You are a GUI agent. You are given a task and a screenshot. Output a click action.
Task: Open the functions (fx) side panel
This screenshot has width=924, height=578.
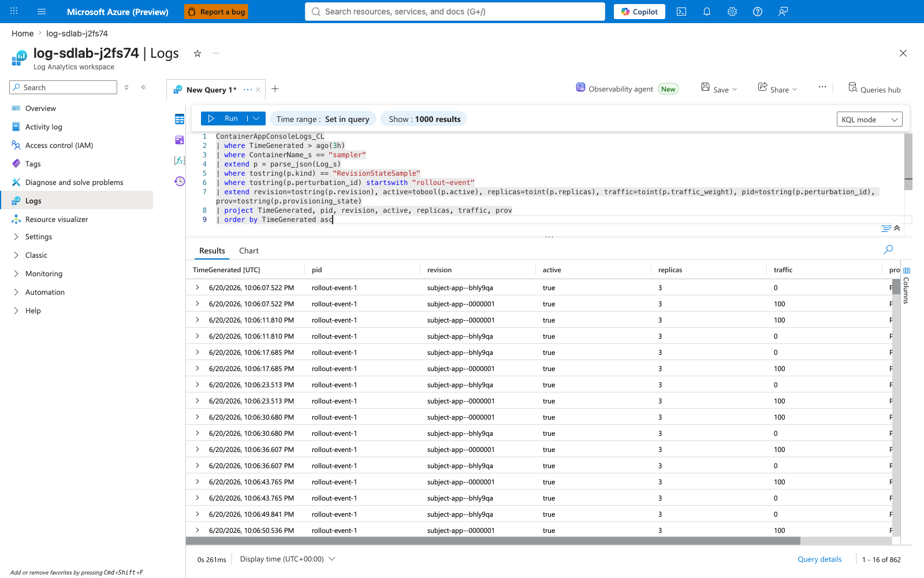[x=180, y=160]
